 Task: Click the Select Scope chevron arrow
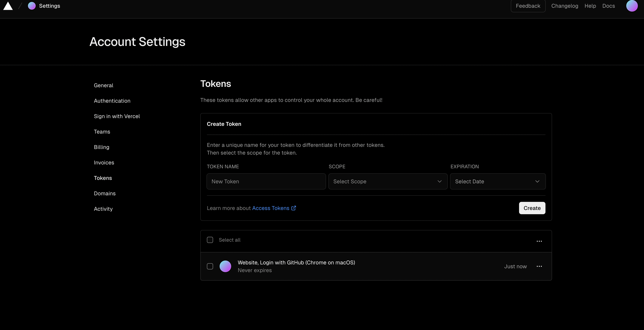(439, 181)
